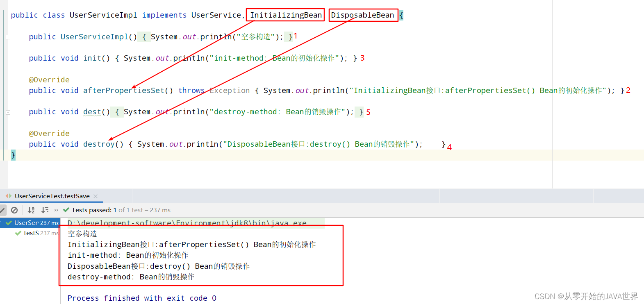Click the destroy() method name
The image size is (644, 304).
(99, 144)
